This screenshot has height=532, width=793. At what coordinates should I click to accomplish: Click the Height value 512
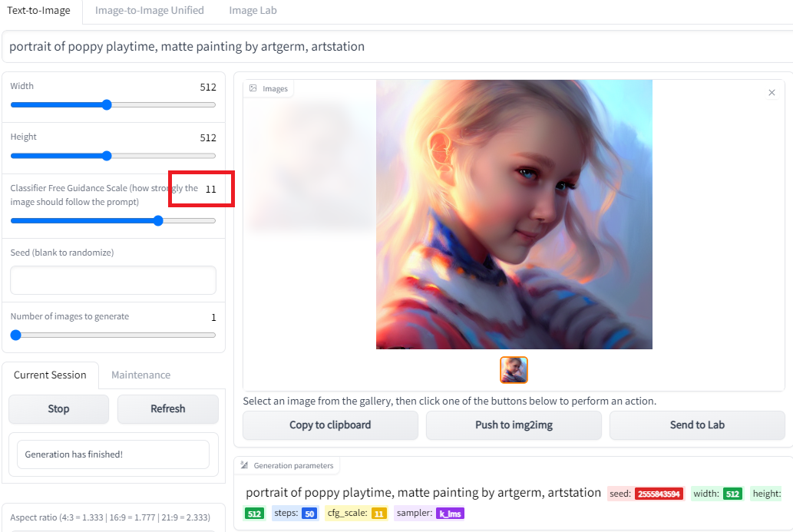(x=208, y=137)
